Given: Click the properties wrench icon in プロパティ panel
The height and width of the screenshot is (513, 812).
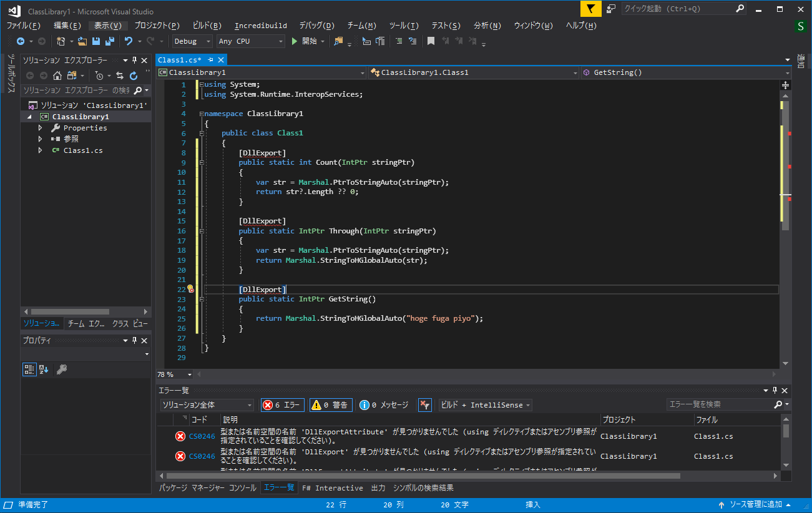Looking at the screenshot, I should 60,369.
